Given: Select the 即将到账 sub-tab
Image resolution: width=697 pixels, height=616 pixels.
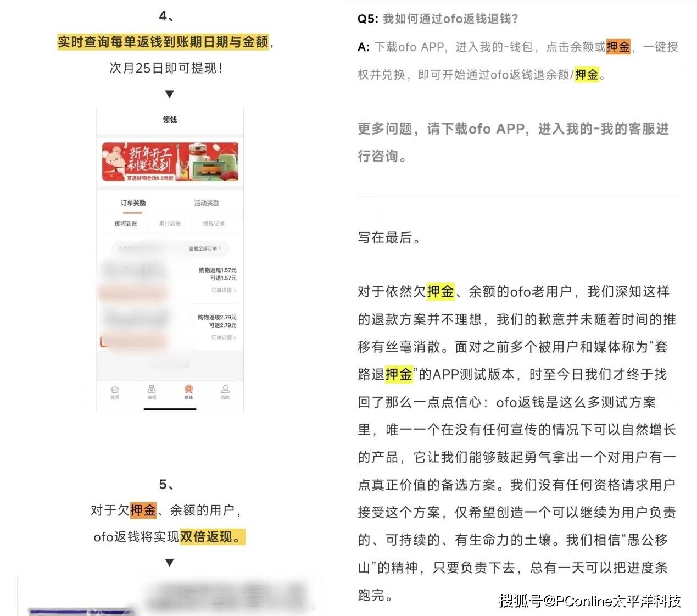Looking at the screenshot, I should [126, 224].
